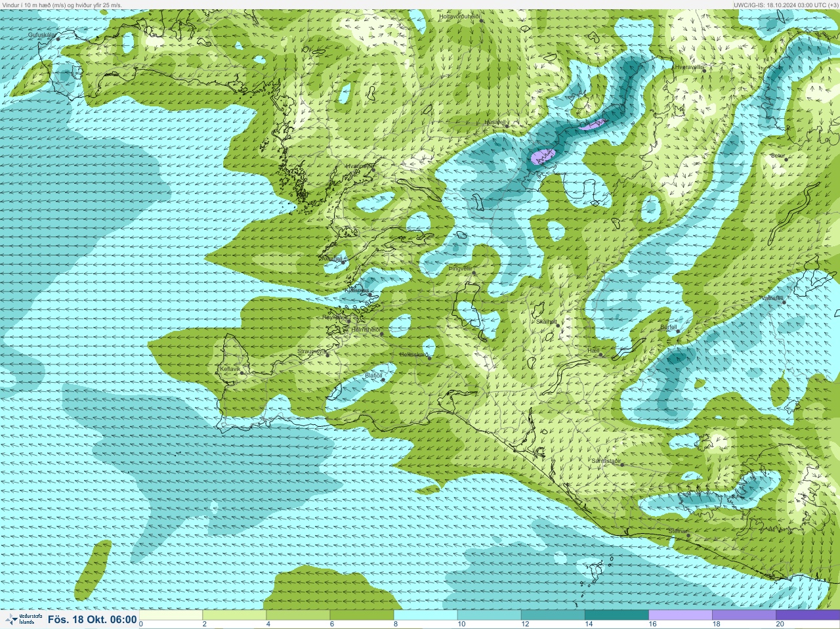Click the Sámsstaðir station marker
Image resolution: width=840 pixels, height=629 pixels.
622,465
